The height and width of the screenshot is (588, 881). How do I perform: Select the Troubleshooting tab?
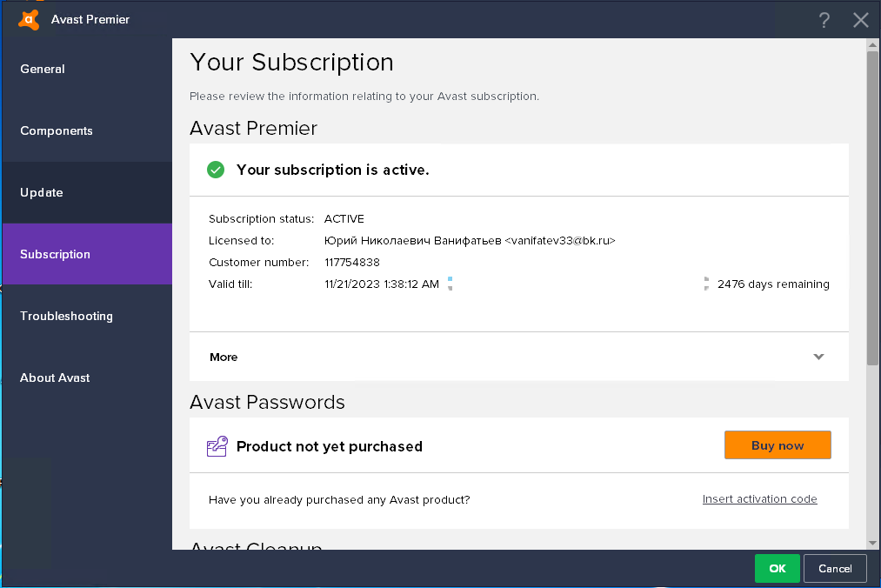coord(66,316)
